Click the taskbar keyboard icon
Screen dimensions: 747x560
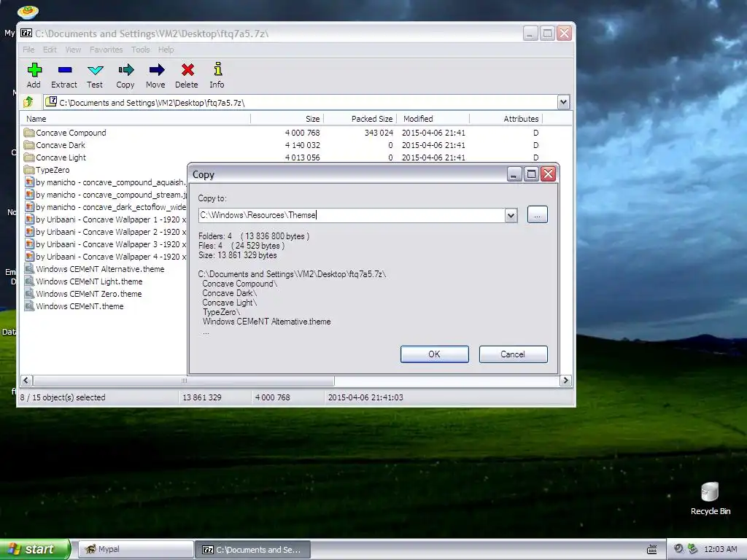[651, 550]
